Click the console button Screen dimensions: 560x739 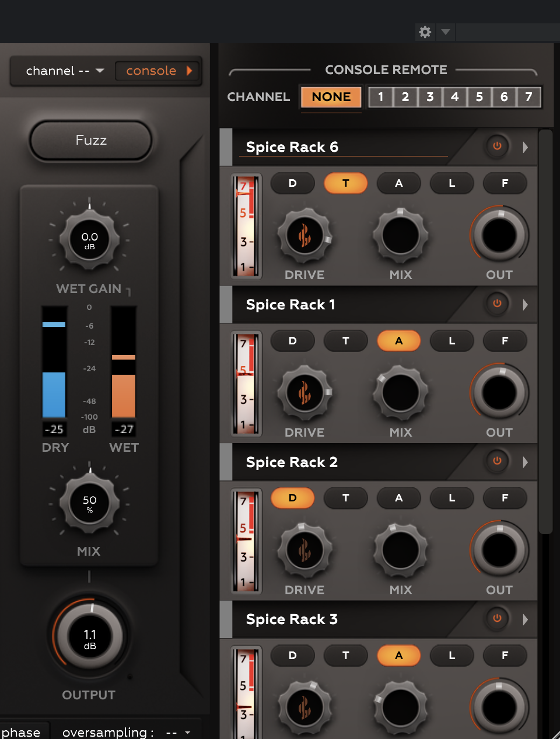pos(157,71)
